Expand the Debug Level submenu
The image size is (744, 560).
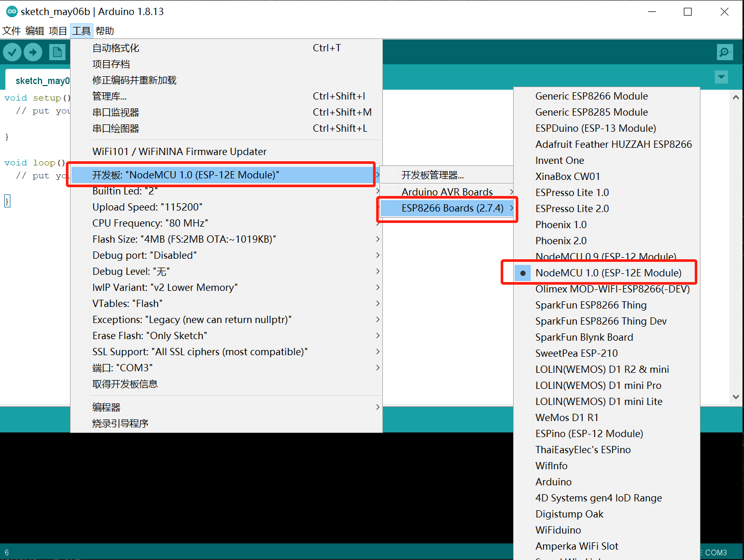pos(226,272)
